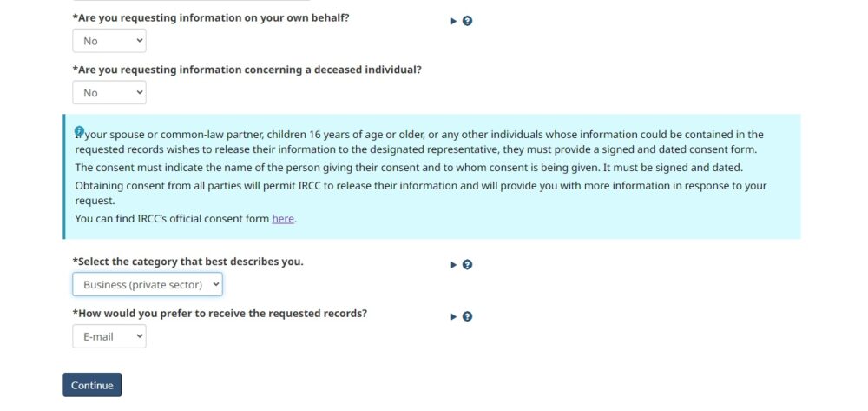The width and height of the screenshot is (868, 411).
Task: Click 'You can find IRCC's official consent form' text
Action: click(173, 219)
